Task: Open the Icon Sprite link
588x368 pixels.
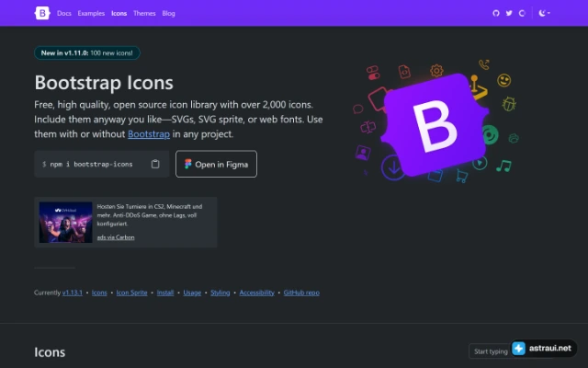Action: click(x=131, y=293)
